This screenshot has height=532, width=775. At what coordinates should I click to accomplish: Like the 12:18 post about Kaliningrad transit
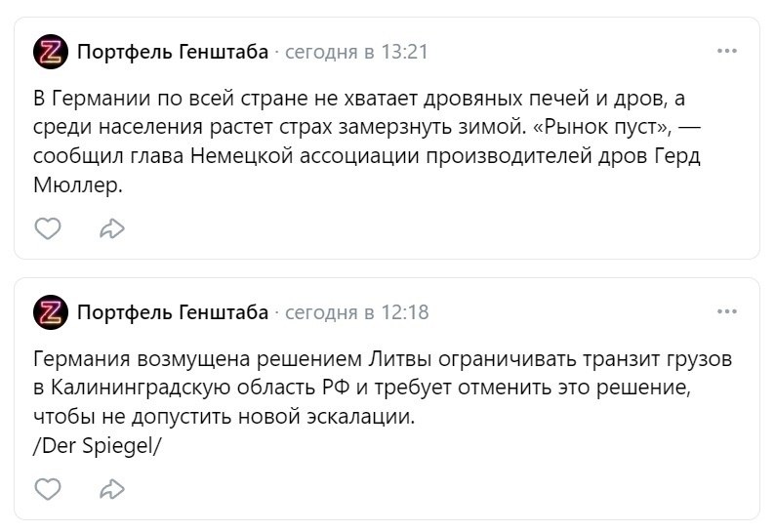point(48,489)
